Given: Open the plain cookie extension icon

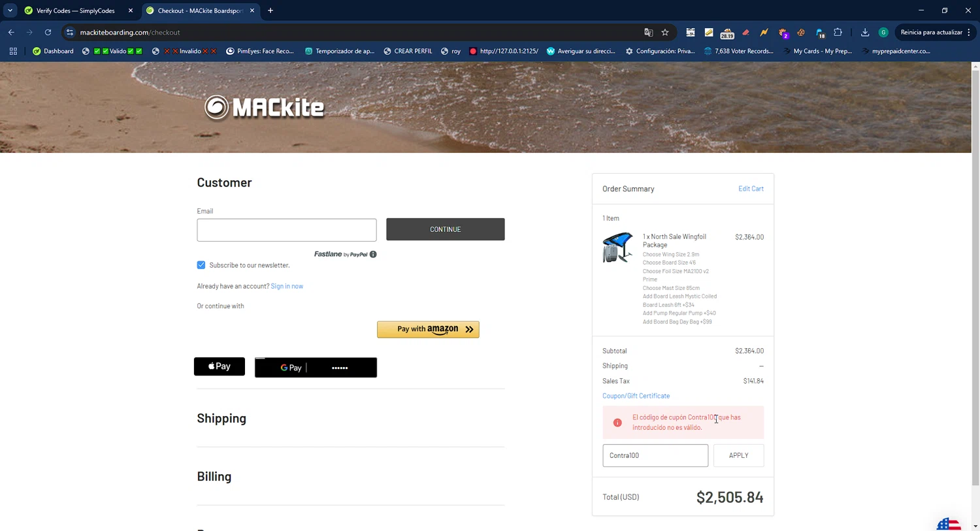Looking at the screenshot, I should (x=801, y=32).
